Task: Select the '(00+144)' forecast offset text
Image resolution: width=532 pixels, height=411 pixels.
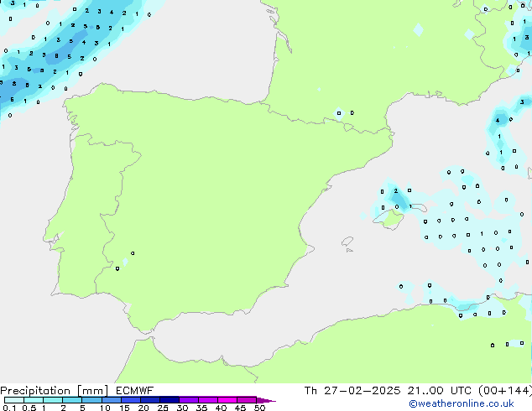Action: [505, 391]
